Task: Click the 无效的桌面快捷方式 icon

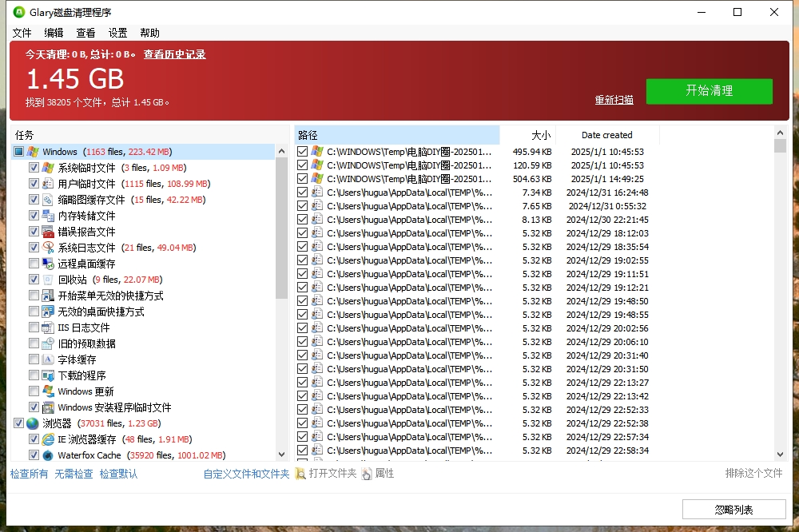Action: click(x=49, y=312)
